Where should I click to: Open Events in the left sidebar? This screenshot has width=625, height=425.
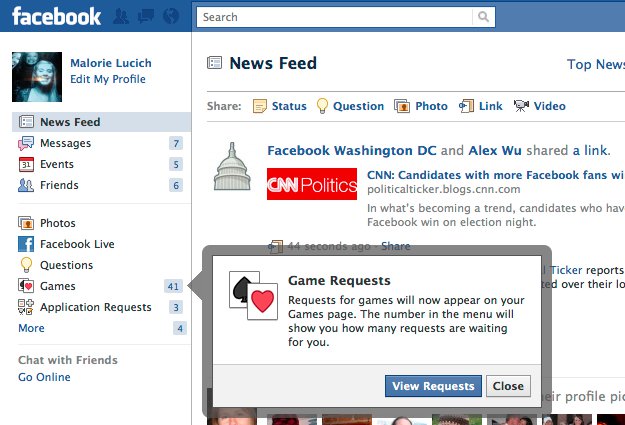[56, 164]
